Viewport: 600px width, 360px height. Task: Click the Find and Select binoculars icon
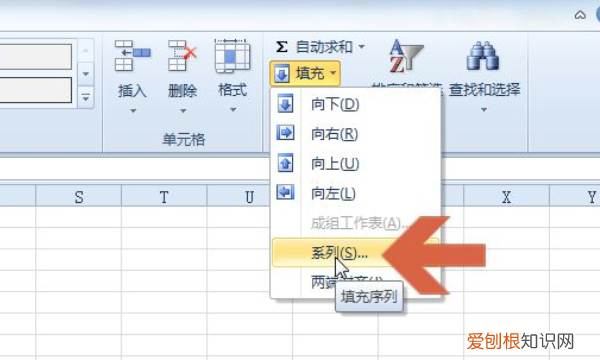tap(483, 56)
